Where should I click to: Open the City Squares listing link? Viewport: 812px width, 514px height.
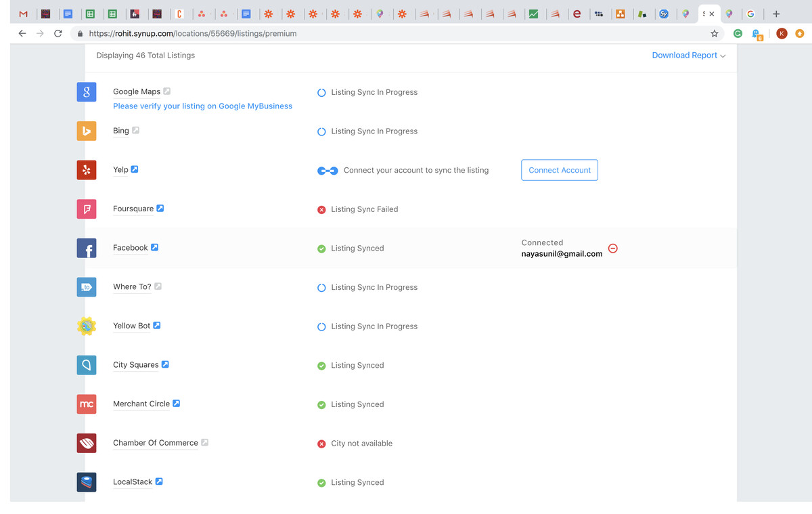pyautogui.click(x=135, y=364)
